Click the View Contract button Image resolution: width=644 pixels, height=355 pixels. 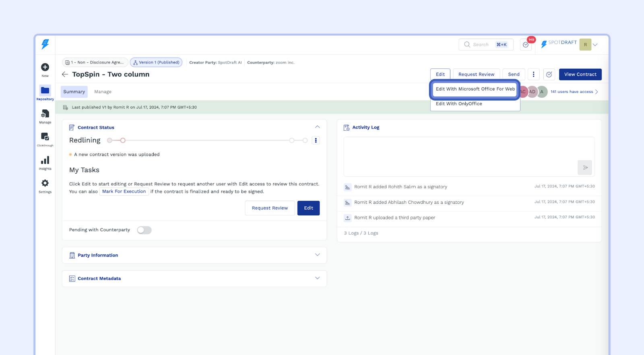(580, 74)
